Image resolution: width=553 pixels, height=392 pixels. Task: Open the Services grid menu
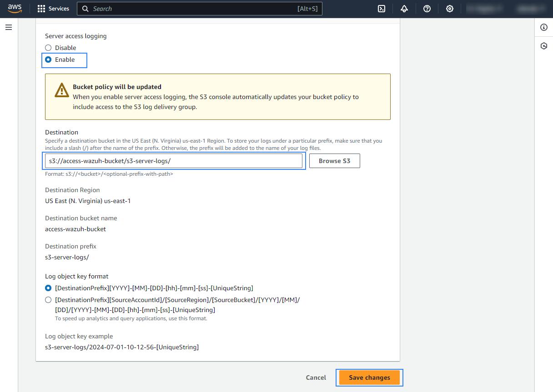(x=53, y=9)
